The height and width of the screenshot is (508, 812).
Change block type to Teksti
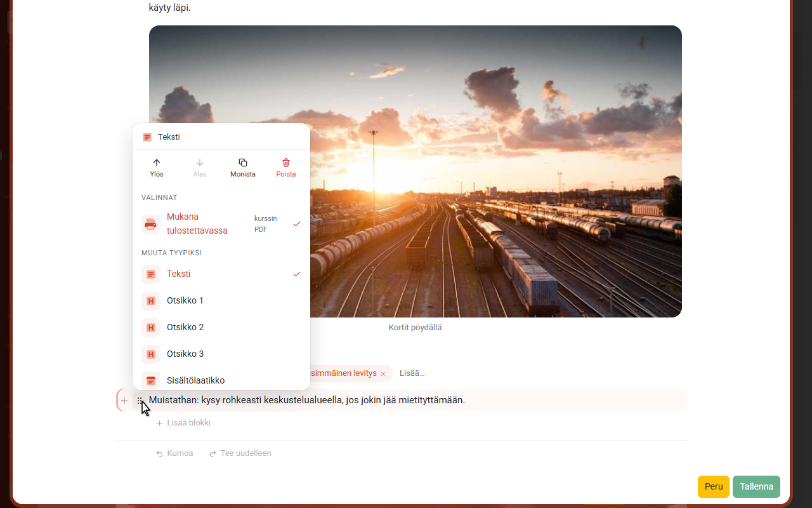[x=221, y=274]
